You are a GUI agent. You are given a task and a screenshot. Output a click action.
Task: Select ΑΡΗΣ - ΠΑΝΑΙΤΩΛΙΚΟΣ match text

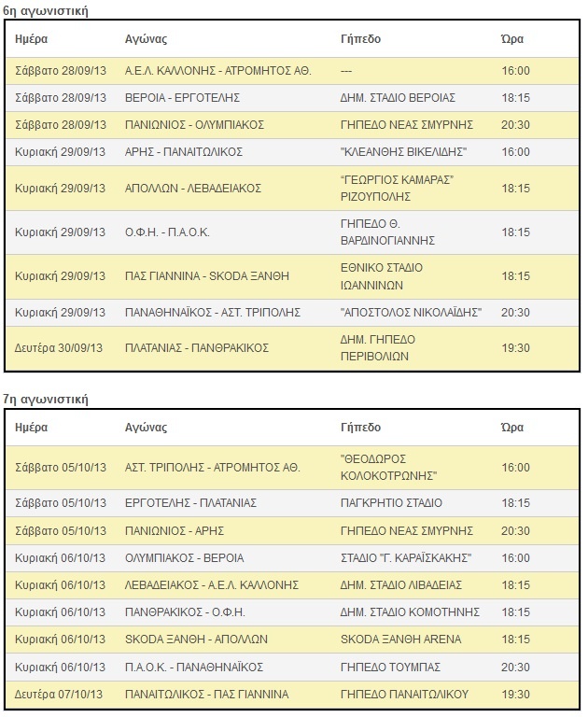pyautogui.click(x=183, y=152)
